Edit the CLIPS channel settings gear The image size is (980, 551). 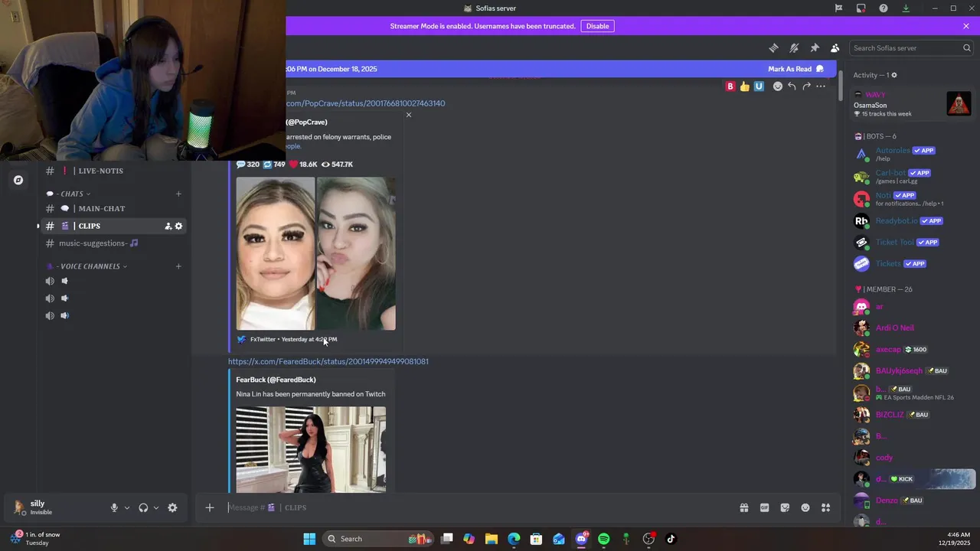(178, 226)
